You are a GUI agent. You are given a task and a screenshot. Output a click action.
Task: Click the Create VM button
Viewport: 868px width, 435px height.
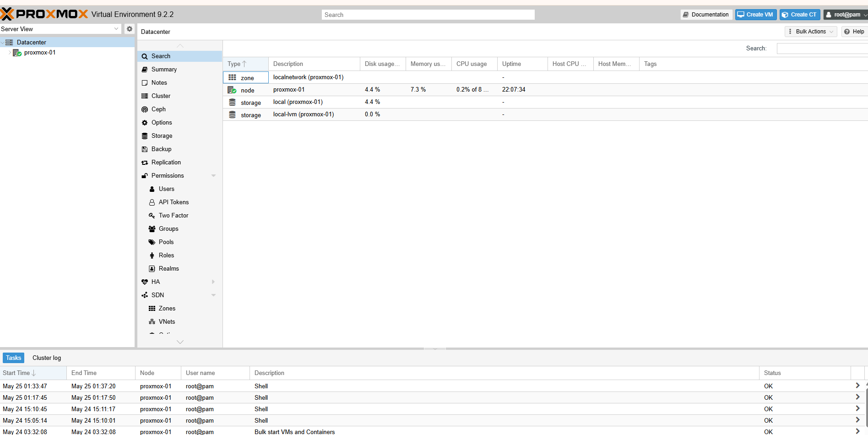click(756, 15)
